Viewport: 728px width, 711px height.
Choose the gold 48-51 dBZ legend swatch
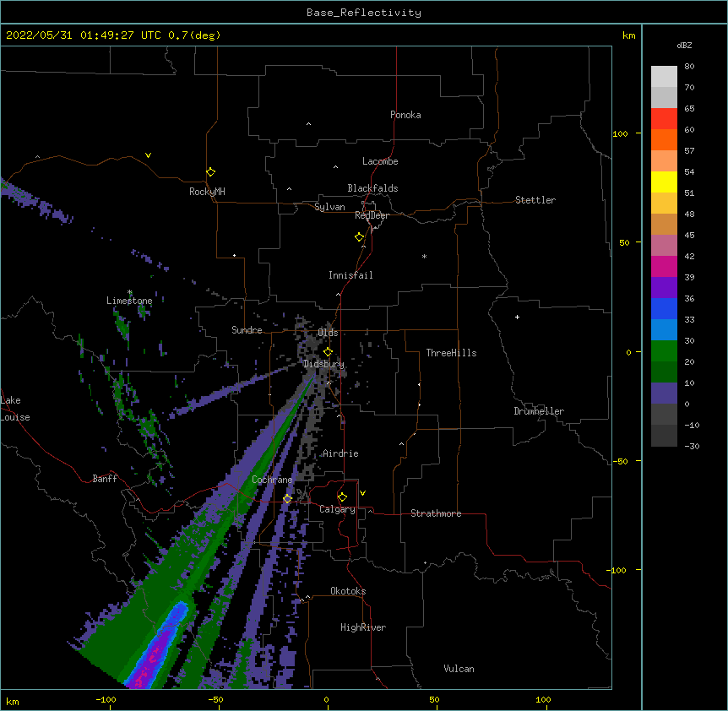coord(664,204)
